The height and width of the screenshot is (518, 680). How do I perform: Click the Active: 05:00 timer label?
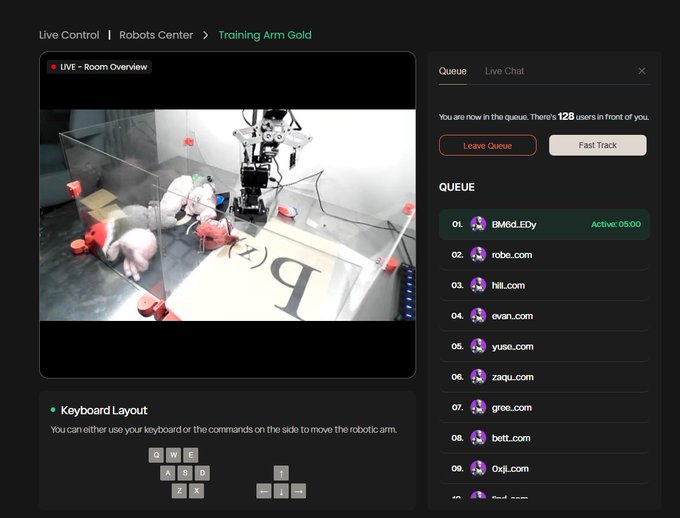click(616, 224)
